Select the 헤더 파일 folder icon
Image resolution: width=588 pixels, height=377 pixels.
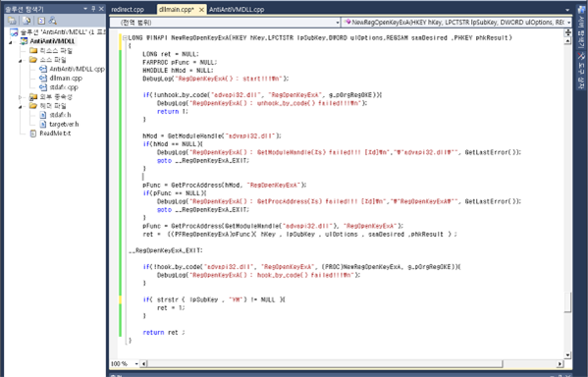coord(33,106)
